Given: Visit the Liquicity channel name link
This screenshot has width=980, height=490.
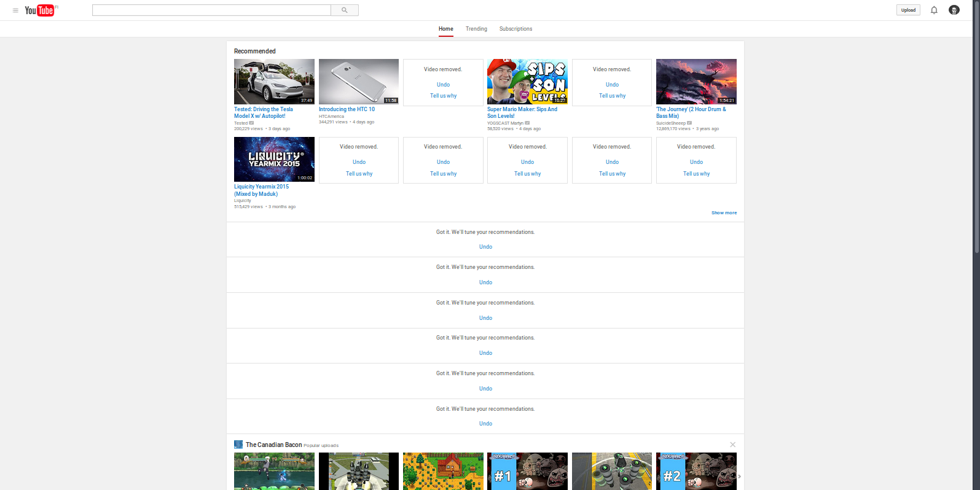Looking at the screenshot, I should (x=242, y=201).
